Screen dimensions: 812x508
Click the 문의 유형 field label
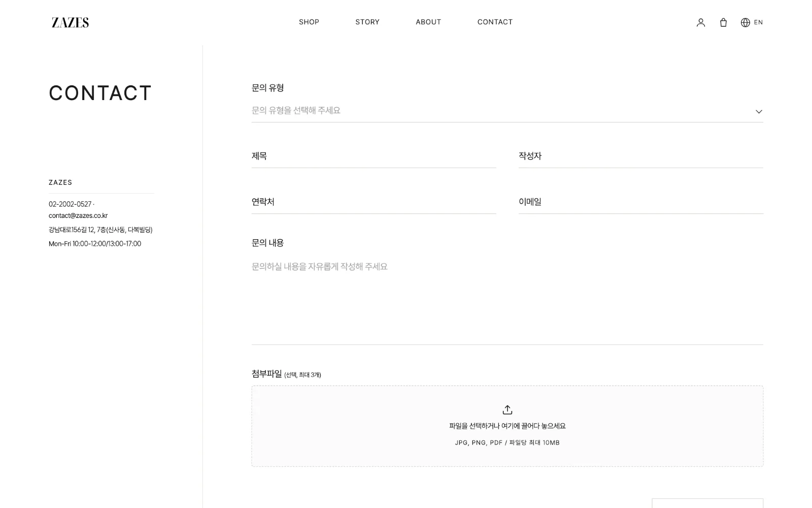click(267, 88)
